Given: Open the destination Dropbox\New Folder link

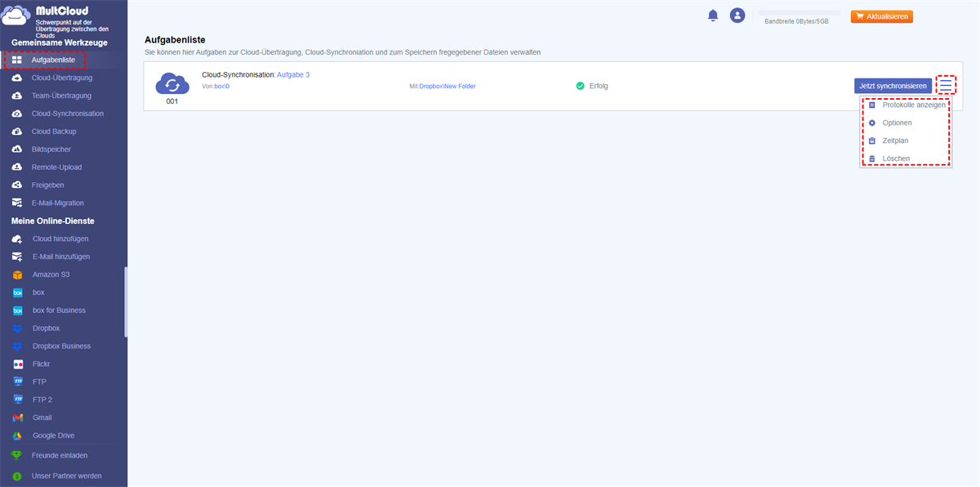Looking at the screenshot, I should coord(448,86).
